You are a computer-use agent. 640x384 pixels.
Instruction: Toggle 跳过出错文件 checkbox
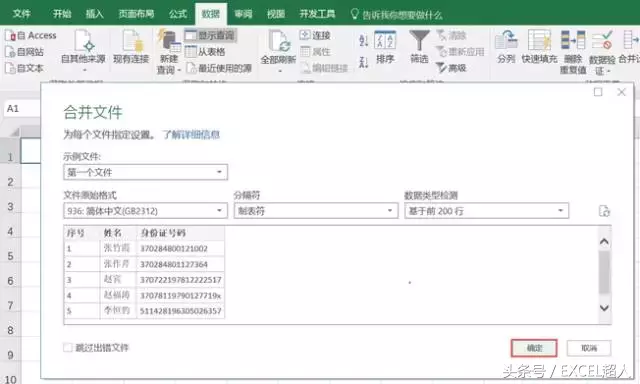(68, 348)
